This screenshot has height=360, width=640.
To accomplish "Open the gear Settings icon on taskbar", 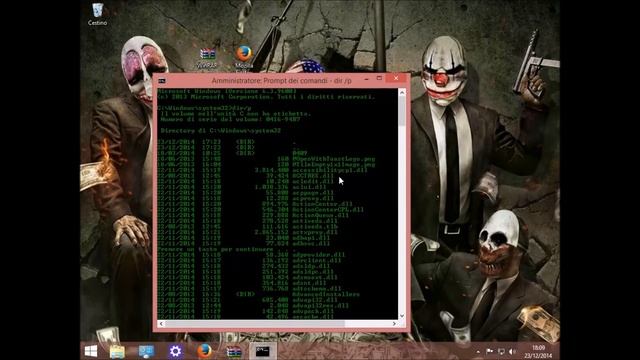I will coord(175,351).
